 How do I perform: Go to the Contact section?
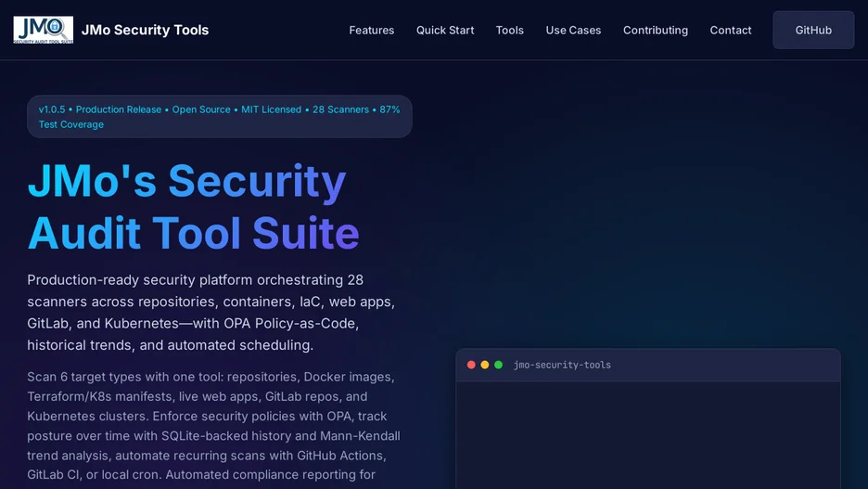[x=731, y=31]
